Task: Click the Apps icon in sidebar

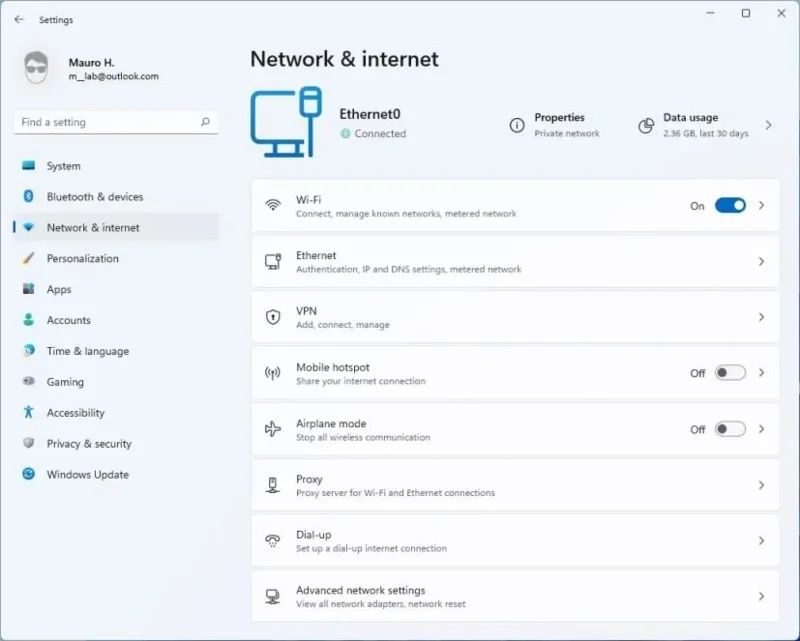Action: pyautogui.click(x=29, y=289)
